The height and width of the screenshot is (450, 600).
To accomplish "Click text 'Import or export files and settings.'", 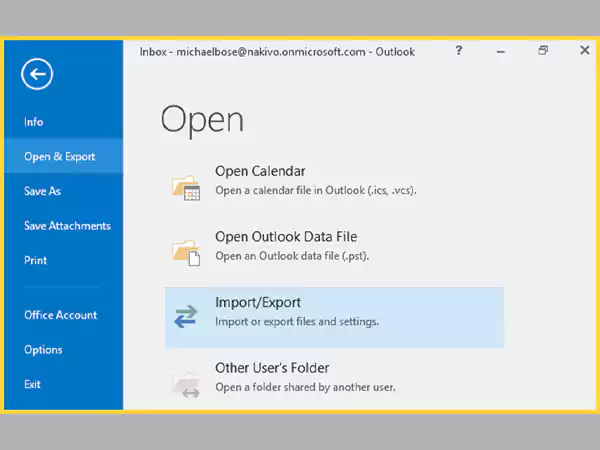I will point(297,321).
